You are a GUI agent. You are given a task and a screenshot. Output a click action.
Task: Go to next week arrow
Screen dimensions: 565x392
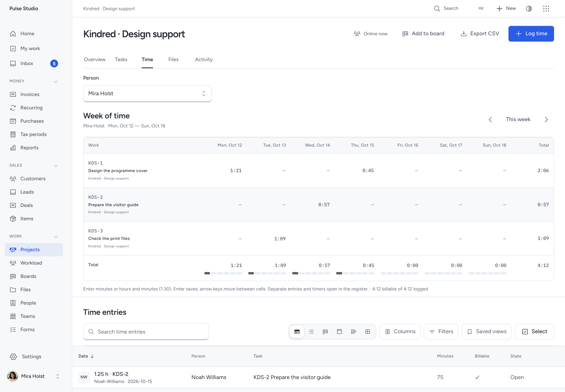(x=546, y=119)
